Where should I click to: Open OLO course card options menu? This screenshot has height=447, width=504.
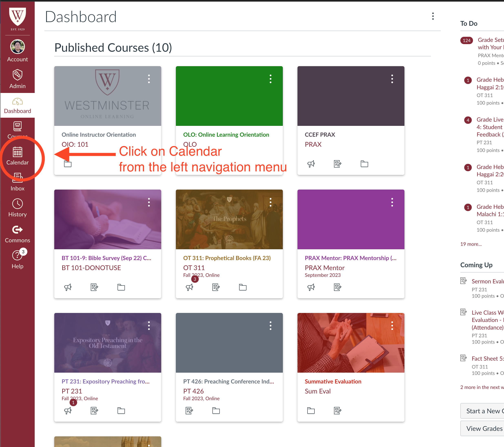[271, 79]
